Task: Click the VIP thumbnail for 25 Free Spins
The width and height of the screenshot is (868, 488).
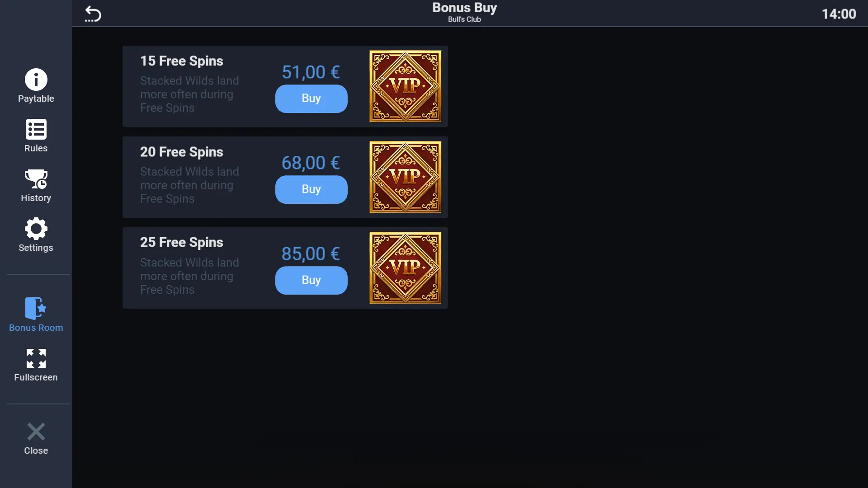Action: tap(405, 267)
